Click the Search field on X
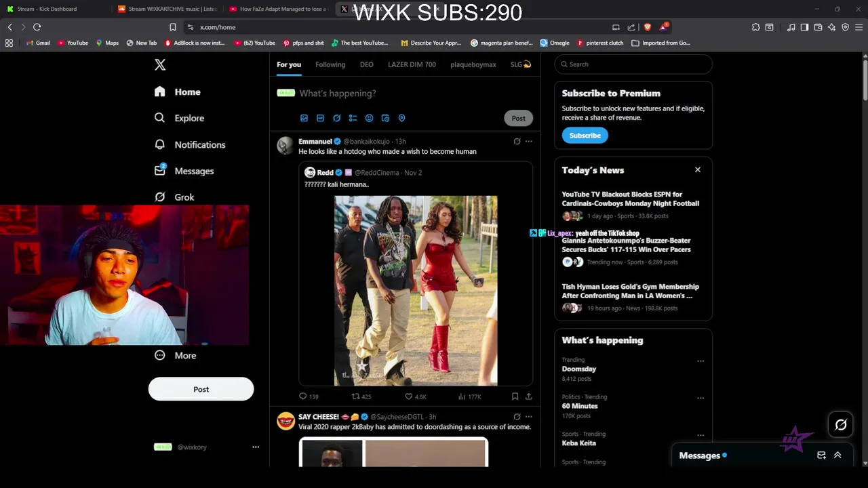868x488 pixels. pos(633,64)
